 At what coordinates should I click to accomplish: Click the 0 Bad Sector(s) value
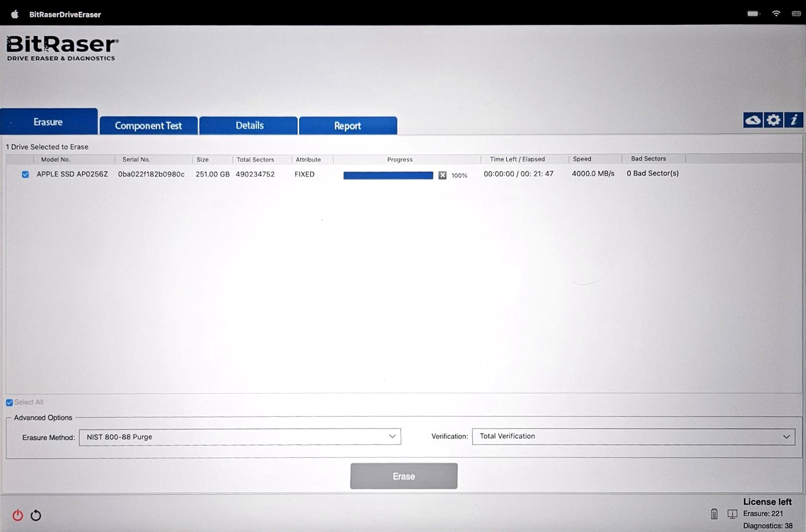pos(652,173)
